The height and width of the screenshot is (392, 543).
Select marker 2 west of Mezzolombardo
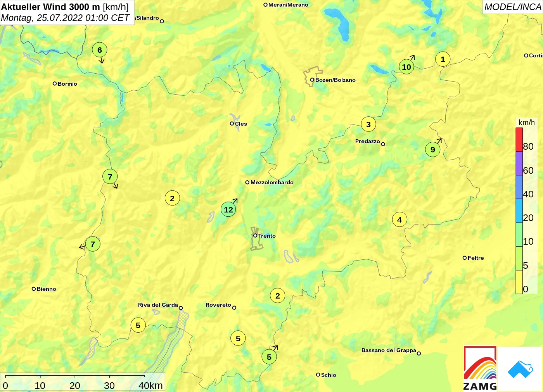pyautogui.click(x=172, y=198)
